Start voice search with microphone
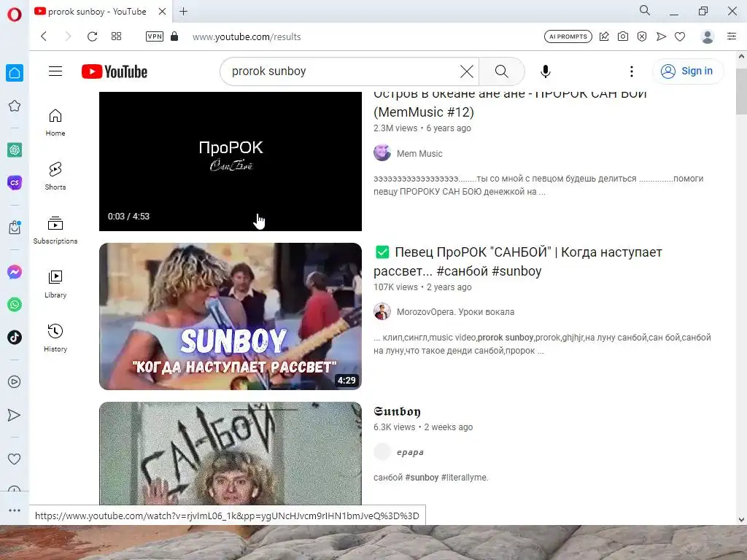 tap(546, 71)
